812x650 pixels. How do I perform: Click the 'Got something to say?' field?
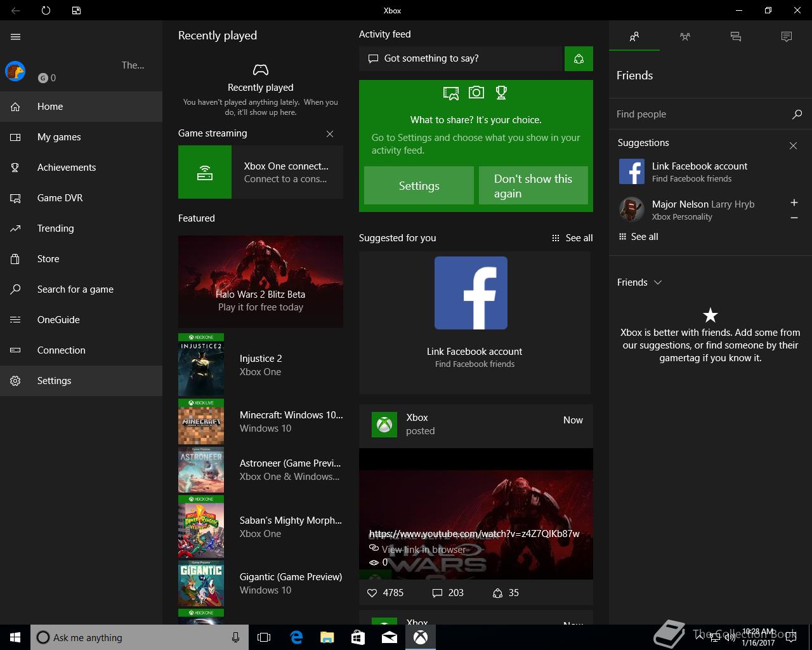(462, 58)
